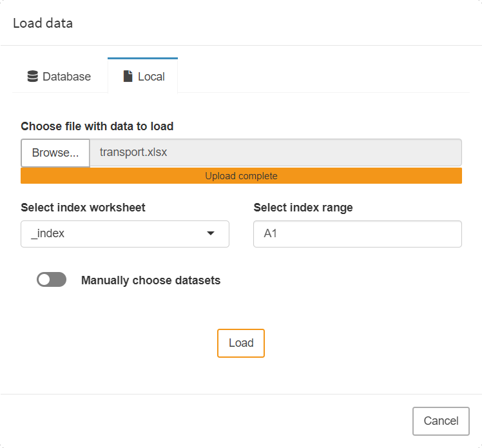The height and width of the screenshot is (448, 482).
Task: Click the Load button
Action: click(240, 343)
